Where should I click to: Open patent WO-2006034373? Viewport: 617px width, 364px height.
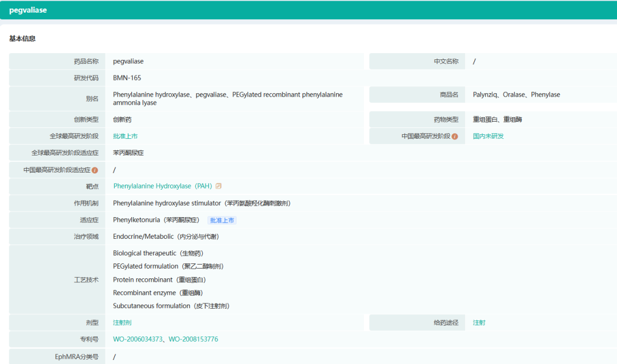point(138,339)
